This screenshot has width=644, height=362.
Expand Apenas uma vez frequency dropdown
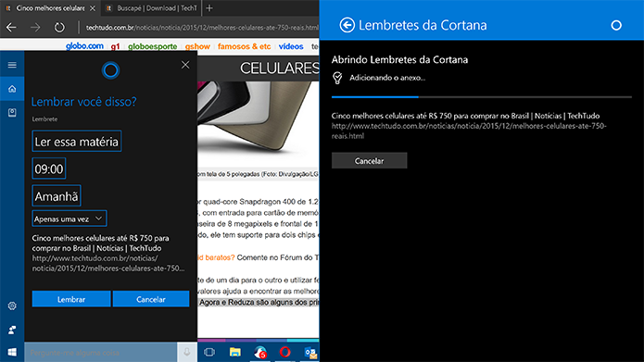point(69,218)
